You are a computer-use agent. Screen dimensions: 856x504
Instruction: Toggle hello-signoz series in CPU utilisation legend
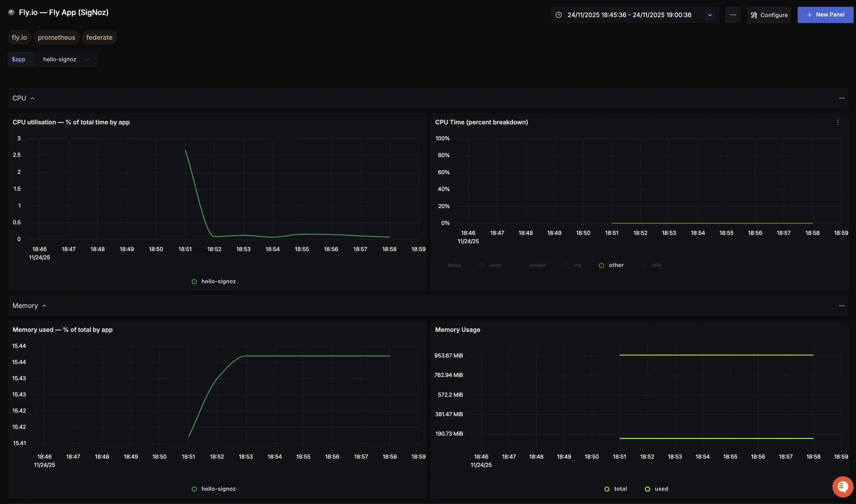click(214, 281)
